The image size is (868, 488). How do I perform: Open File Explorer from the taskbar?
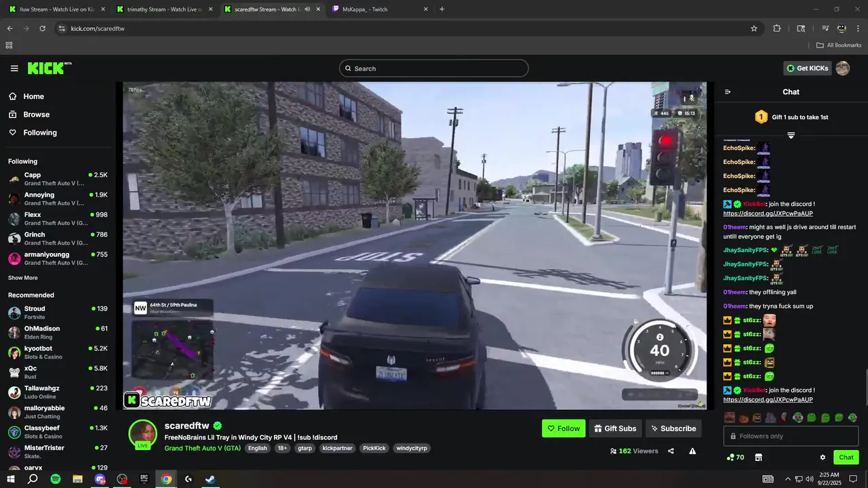click(77, 479)
